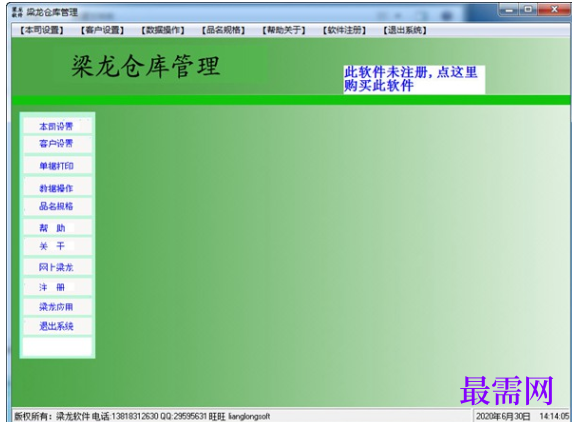
Task: Open the 【数据操作】 menu
Action: click(163, 30)
